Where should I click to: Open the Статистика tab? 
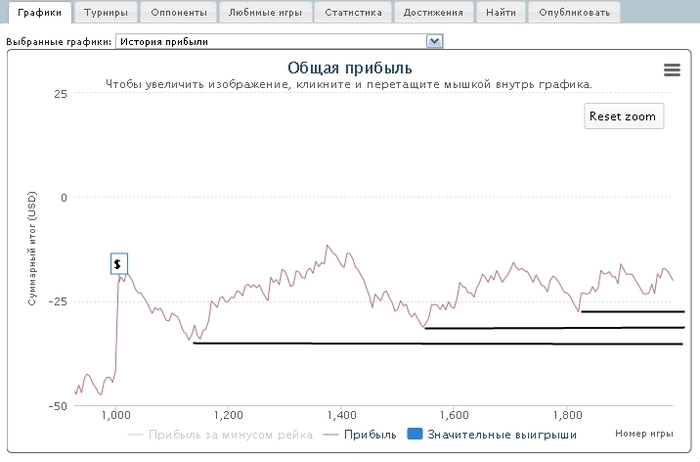click(x=353, y=12)
